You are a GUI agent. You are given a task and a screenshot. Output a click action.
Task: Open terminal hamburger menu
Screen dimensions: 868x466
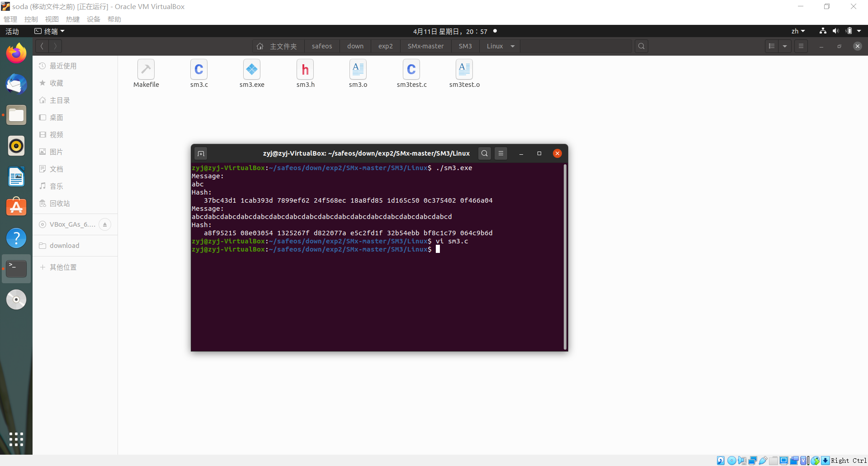click(x=501, y=153)
